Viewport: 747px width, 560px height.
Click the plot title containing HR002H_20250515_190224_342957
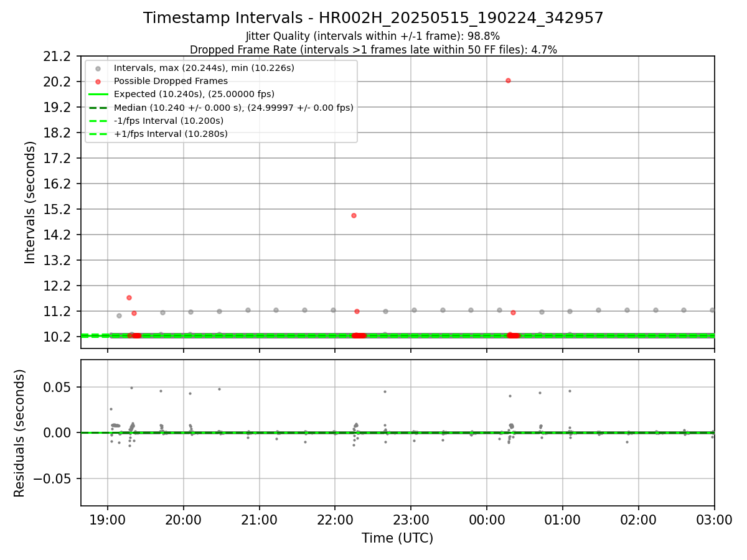click(374, 18)
